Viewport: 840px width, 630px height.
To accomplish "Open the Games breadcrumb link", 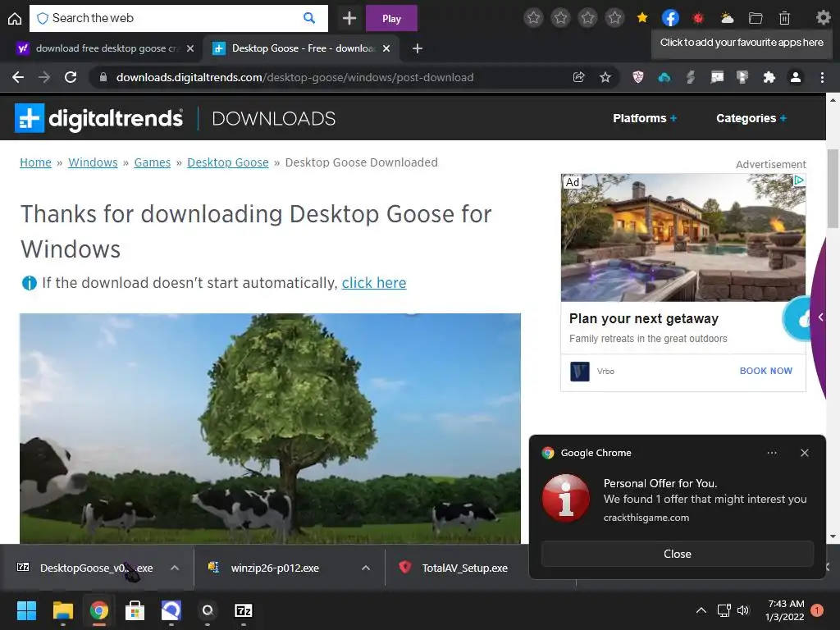I will click(x=152, y=162).
